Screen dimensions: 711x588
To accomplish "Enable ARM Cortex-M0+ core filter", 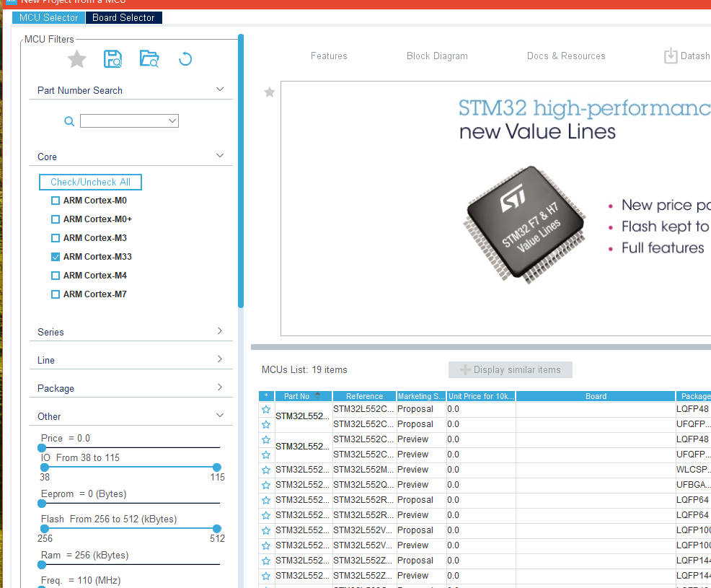I will pyautogui.click(x=56, y=219).
